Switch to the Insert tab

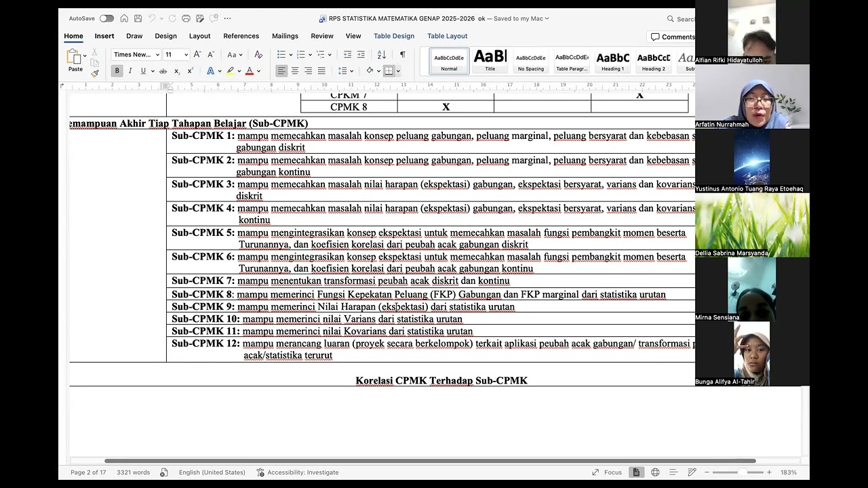[104, 36]
